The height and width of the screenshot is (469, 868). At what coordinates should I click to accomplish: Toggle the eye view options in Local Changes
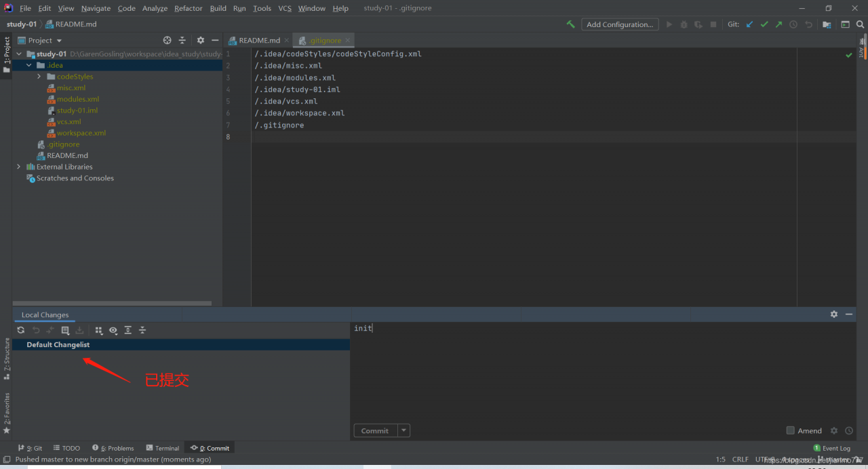point(113,330)
